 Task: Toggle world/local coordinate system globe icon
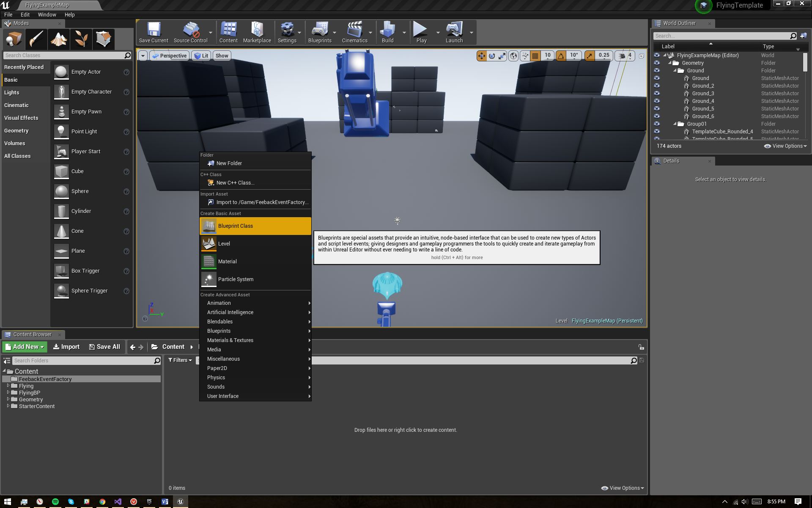point(513,56)
